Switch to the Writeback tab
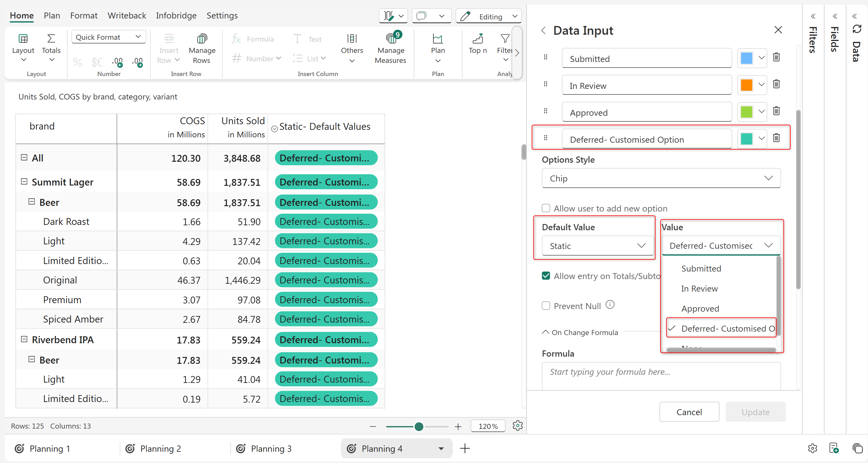868x463 pixels. pyautogui.click(x=127, y=16)
